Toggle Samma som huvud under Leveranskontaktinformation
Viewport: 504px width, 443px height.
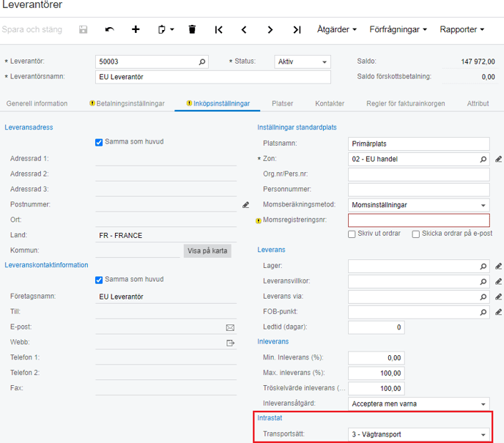(x=99, y=280)
